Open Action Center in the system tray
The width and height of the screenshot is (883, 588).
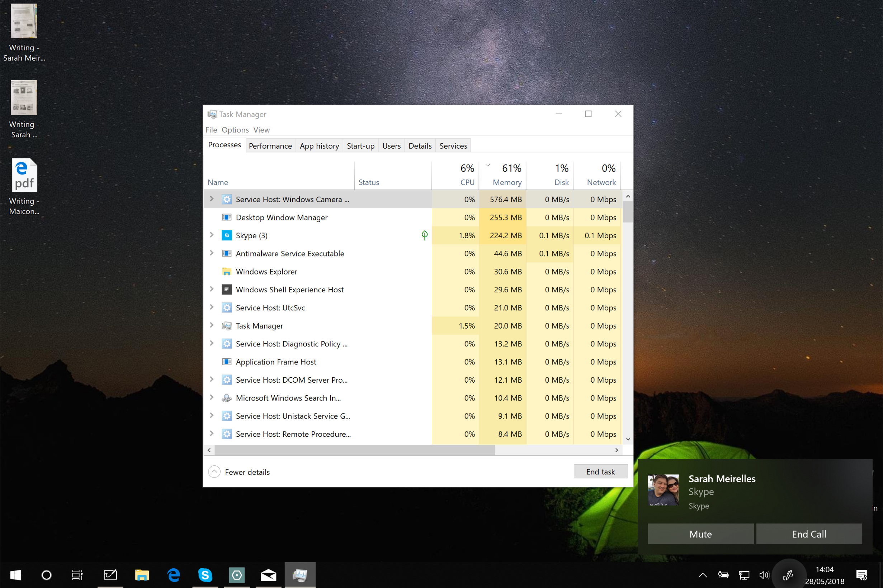[x=861, y=574]
